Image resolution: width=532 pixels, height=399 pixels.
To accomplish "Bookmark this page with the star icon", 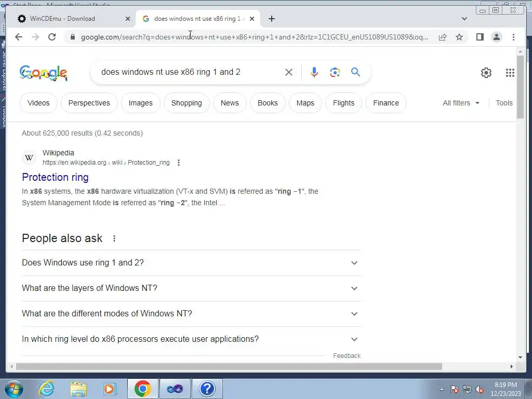I will 459,37.
